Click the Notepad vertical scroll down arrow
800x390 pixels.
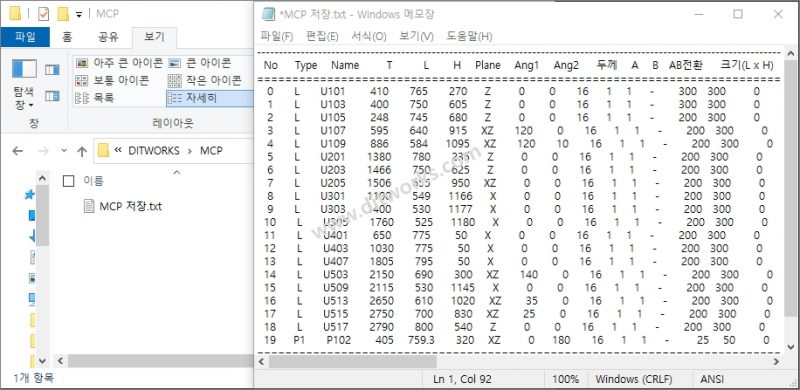click(791, 347)
